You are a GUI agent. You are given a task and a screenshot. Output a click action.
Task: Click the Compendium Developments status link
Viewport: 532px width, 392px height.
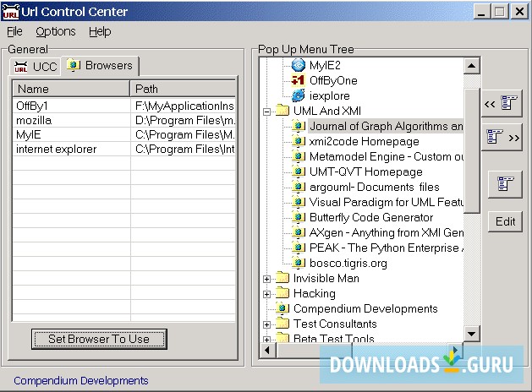(80, 381)
